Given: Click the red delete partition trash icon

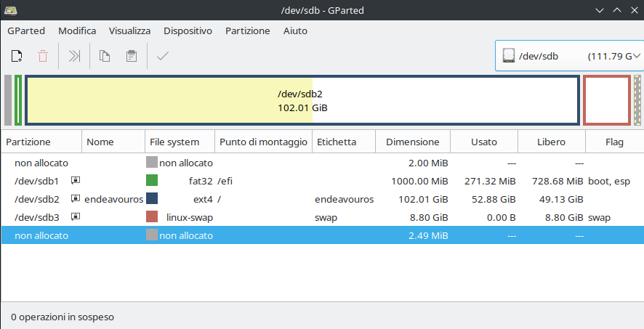Looking at the screenshot, I should click(43, 56).
